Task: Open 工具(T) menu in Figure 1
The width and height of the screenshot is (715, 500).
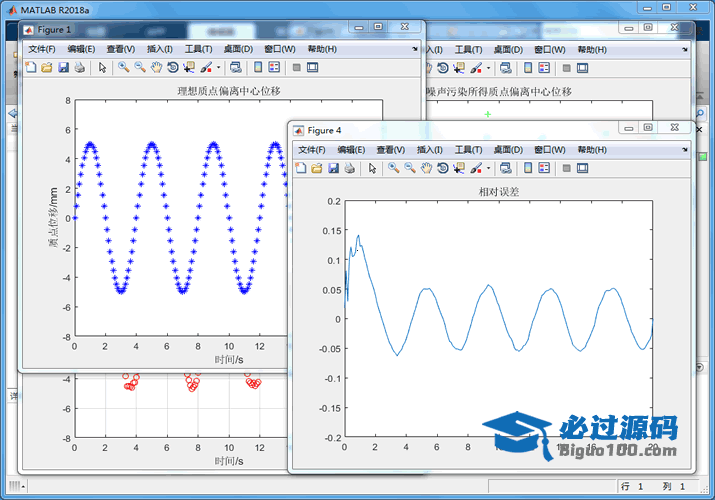Action: coord(198,49)
